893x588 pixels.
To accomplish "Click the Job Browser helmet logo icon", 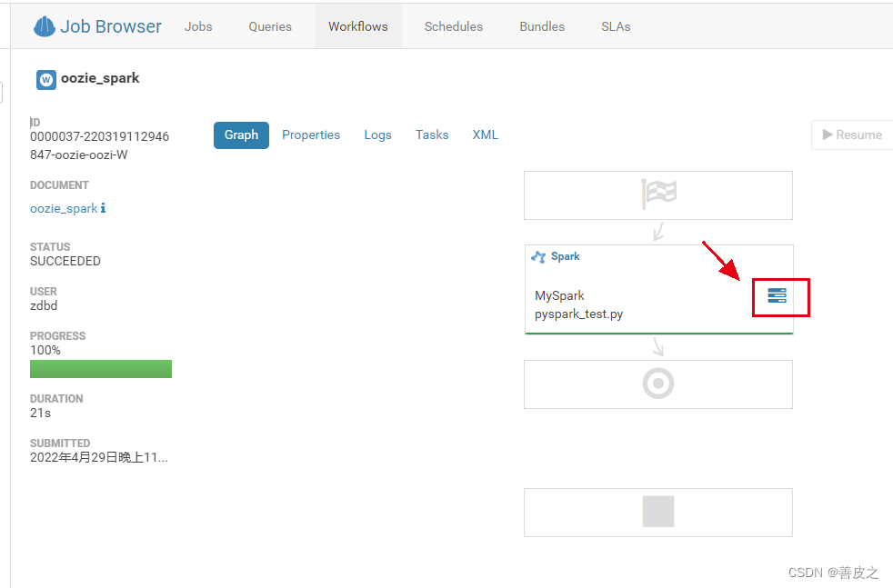I will point(44,26).
